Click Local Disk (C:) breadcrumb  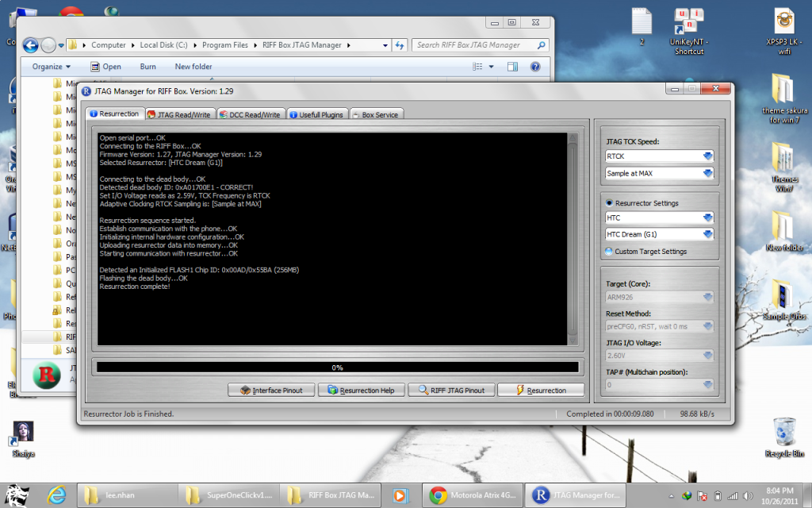163,45
